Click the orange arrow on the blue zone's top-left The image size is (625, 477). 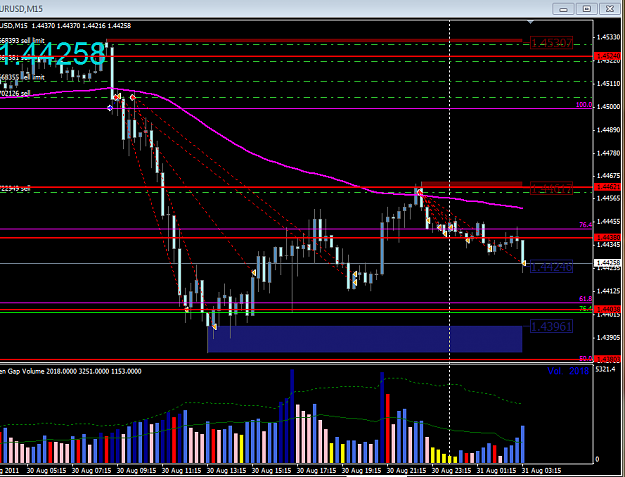[214, 327]
